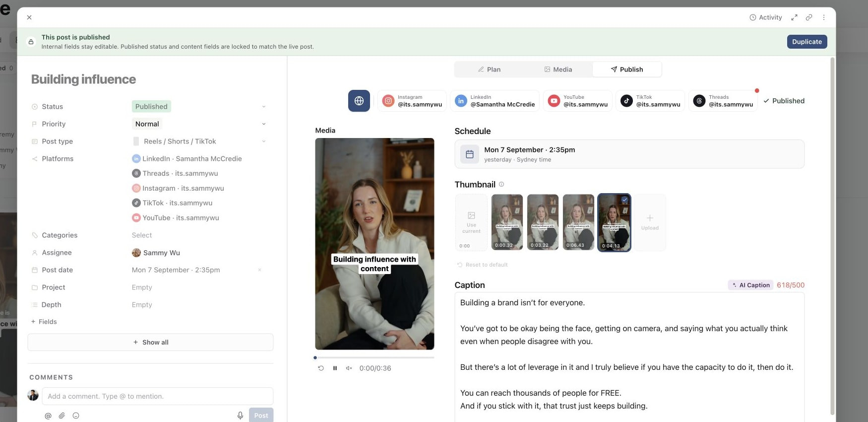Open the Categories Select field

tap(142, 235)
